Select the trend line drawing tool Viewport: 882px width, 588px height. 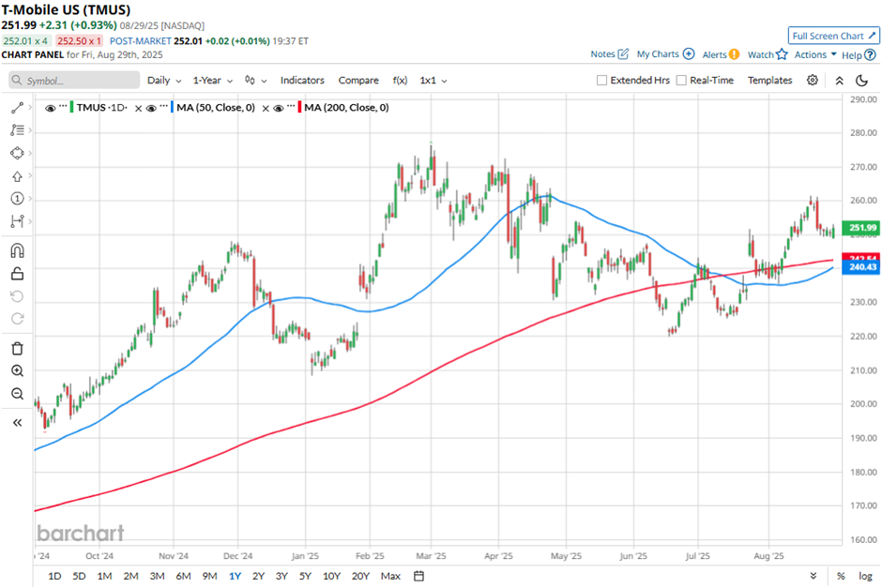coord(17,108)
